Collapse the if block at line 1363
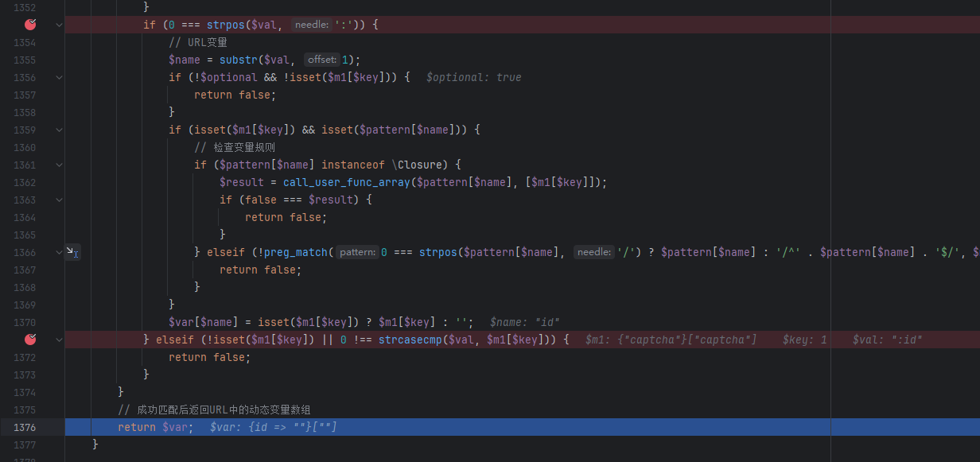 coord(59,200)
